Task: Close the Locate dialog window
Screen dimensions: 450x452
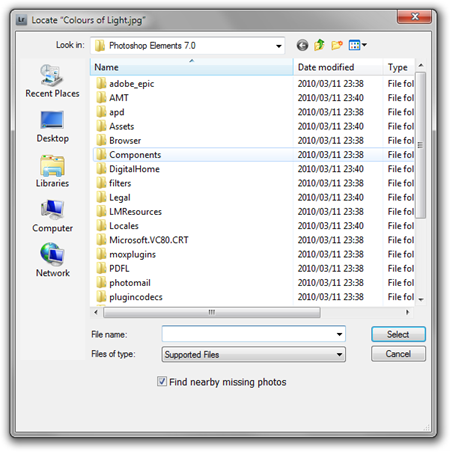Action: pyautogui.click(x=414, y=17)
